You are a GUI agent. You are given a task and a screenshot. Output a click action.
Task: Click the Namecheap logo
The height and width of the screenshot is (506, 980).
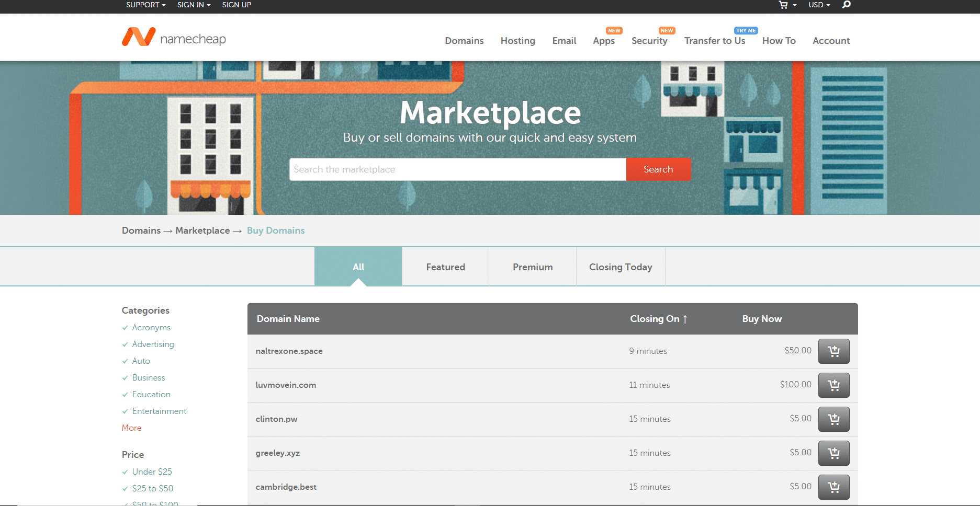pyautogui.click(x=174, y=38)
